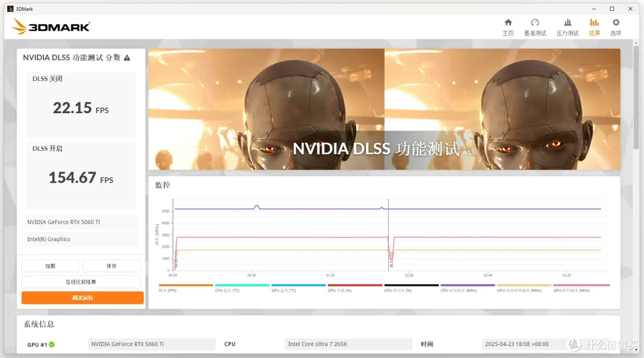Click the 保存 save button
Screen dimensions: 644x358
click(112, 266)
